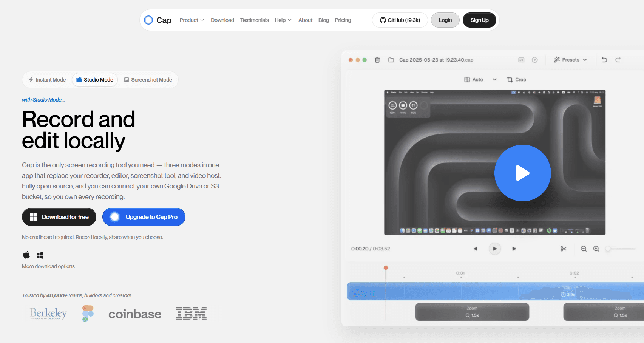Click the scissors split icon

click(x=563, y=249)
